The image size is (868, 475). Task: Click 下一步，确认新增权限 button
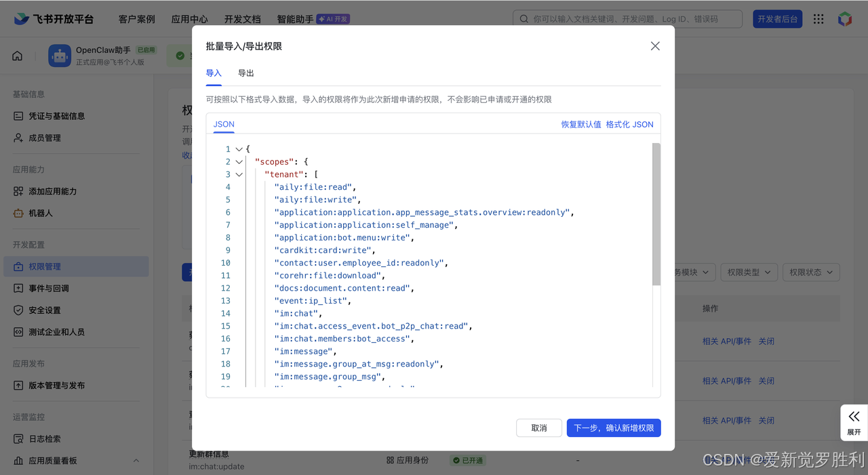click(x=614, y=428)
